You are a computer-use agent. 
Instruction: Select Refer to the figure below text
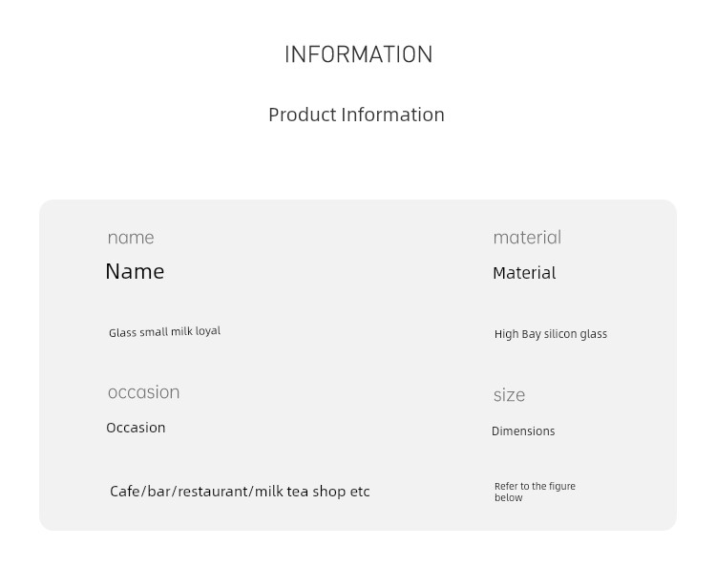pos(535,492)
